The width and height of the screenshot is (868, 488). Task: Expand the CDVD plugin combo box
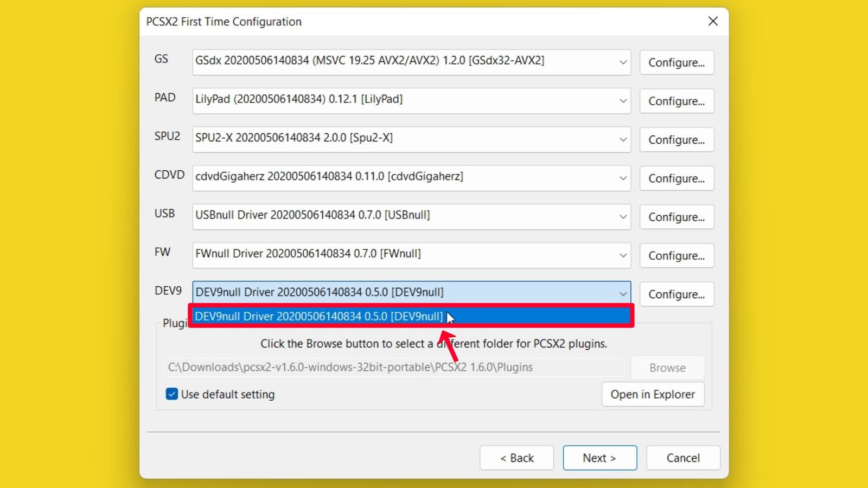click(x=411, y=178)
